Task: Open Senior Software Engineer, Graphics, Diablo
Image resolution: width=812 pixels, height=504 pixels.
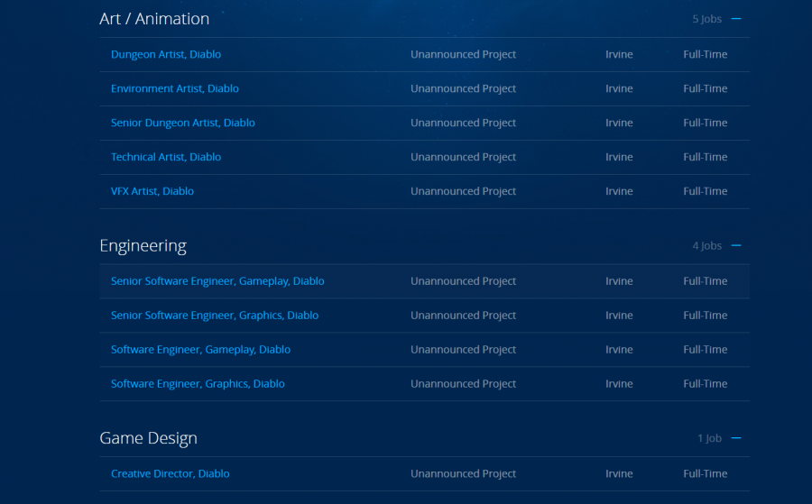Action: (215, 316)
